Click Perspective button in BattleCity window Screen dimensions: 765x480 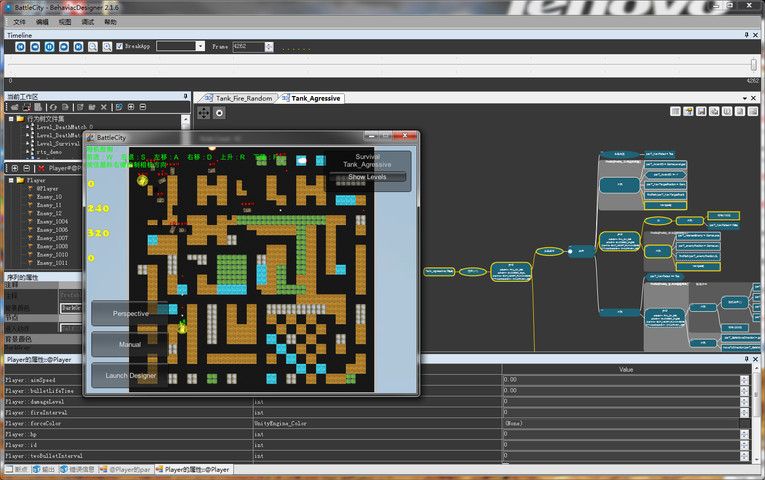click(130, 313)
